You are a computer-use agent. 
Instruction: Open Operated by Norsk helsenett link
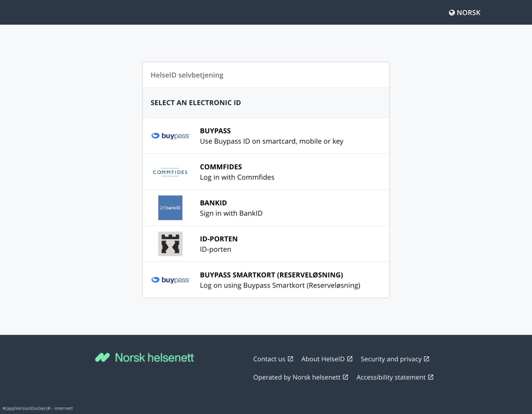[301, 377]
